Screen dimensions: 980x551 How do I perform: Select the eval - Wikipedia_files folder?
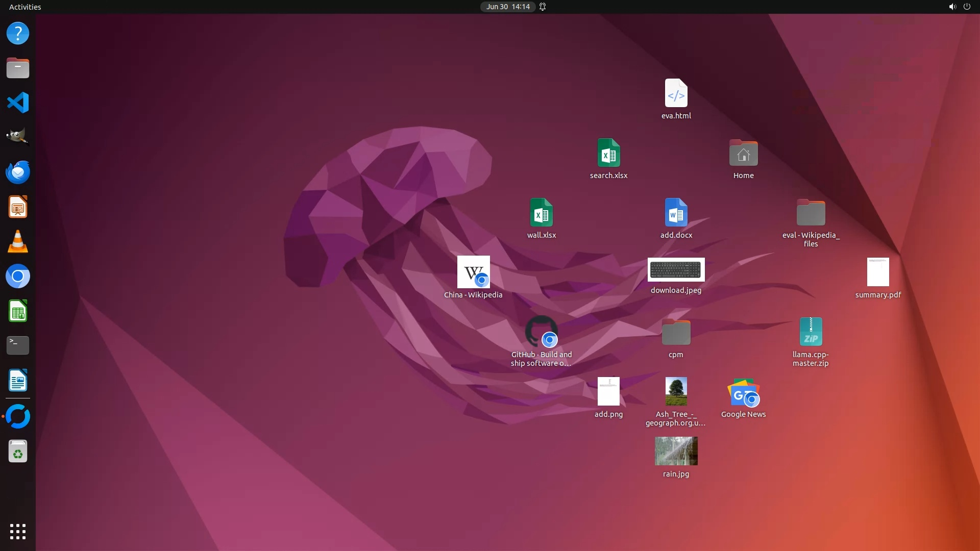[811, 213]
